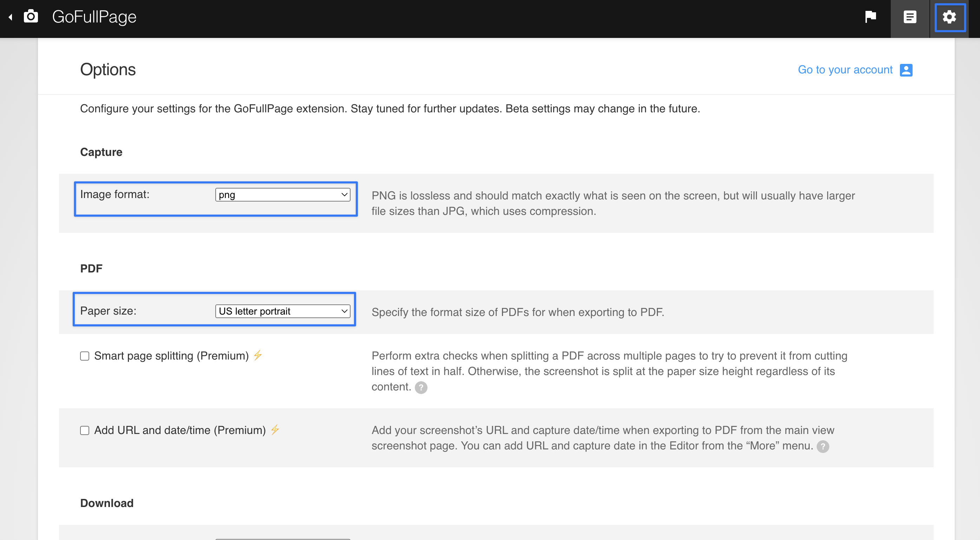Click the Download section heading

coord(107,503)
